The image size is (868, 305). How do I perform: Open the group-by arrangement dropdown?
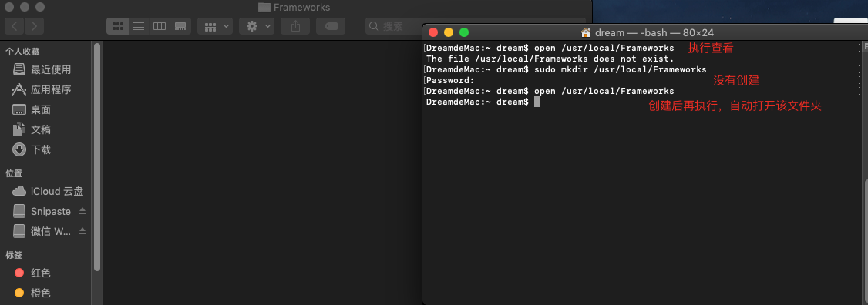click(215, 26)
